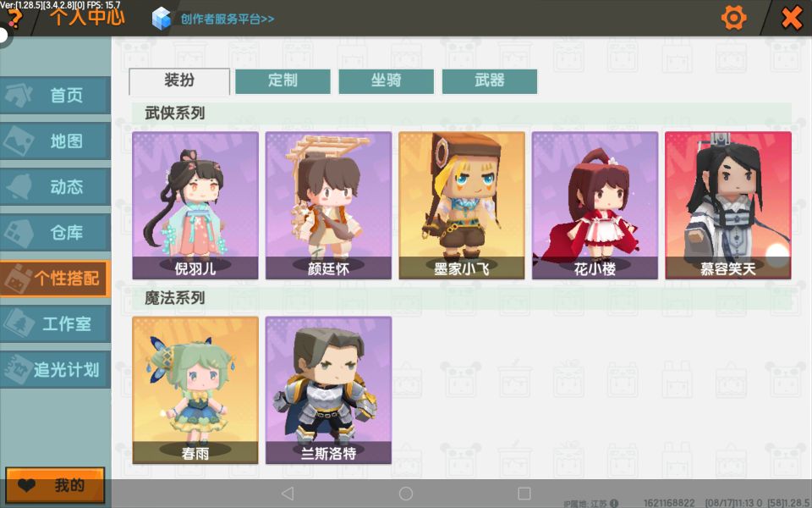Open 追光计划 in sidebar

point(56,370)
